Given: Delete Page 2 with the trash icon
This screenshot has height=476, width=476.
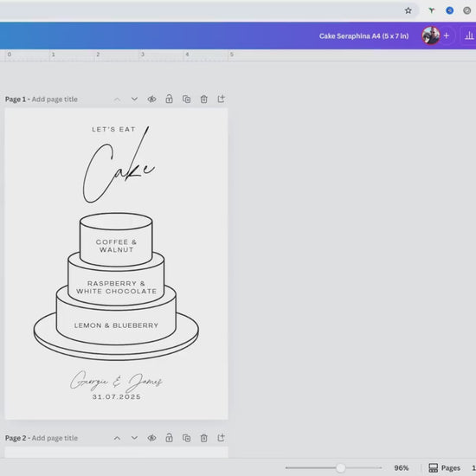Looking at the screenshot, I should pyautogui.click(x=203, y=438).
